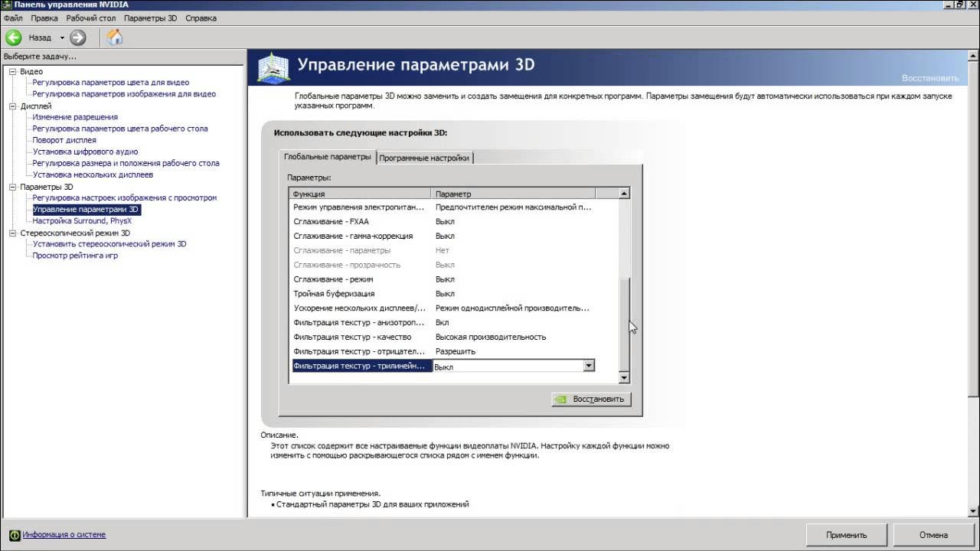Click the Восстановить button with NVIDIA logo
Viewport: 980px width, 551px height.
pyautogui.click(x=591, y=399)
